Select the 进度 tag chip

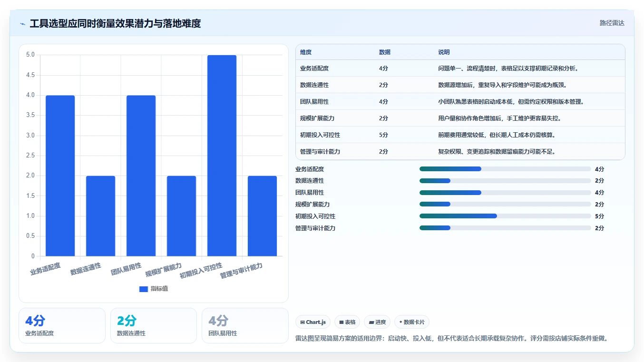[x=377, y=322]
